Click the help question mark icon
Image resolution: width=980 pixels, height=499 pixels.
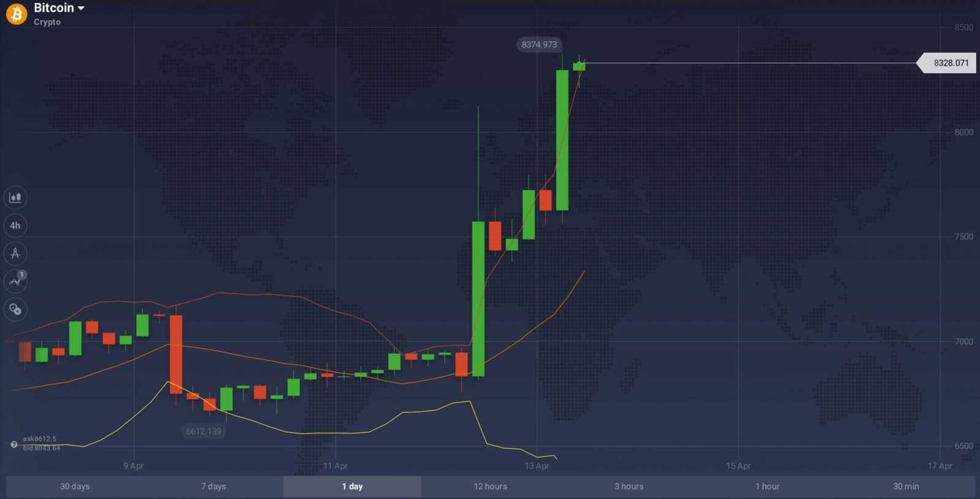click(x=13, y=444)
